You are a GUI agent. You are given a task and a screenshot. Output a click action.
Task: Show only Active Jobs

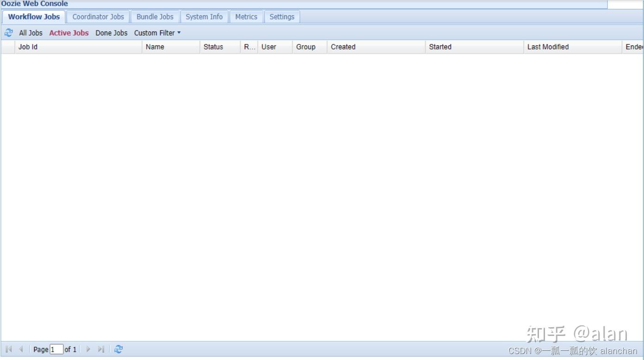point(68,33)
